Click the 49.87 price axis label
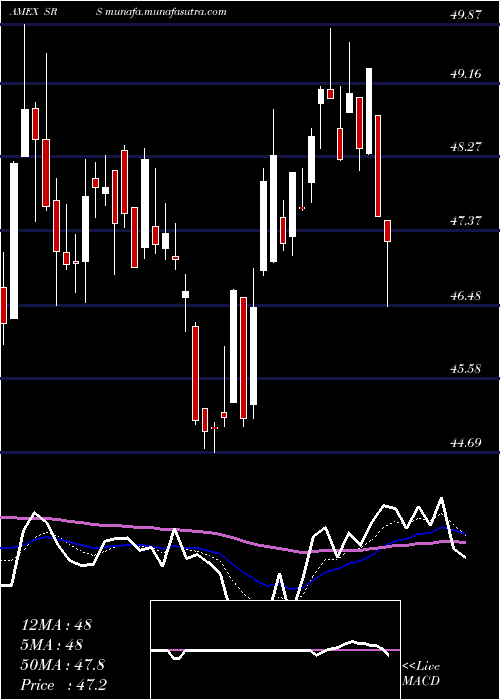Screen dimensions: 500x700 tap(466, 15)
